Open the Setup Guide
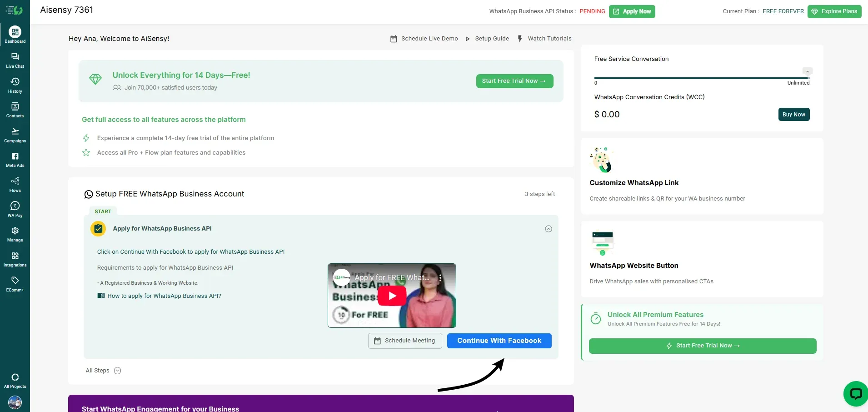Viewport: 868px width, 412px height. click(x=487, y=39)
